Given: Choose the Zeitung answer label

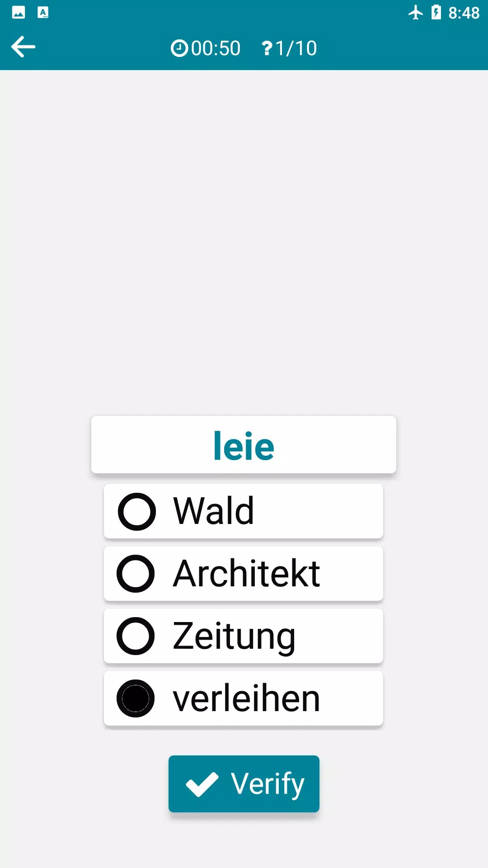Looking at the screenshot, I should click(x=234, y=636).
